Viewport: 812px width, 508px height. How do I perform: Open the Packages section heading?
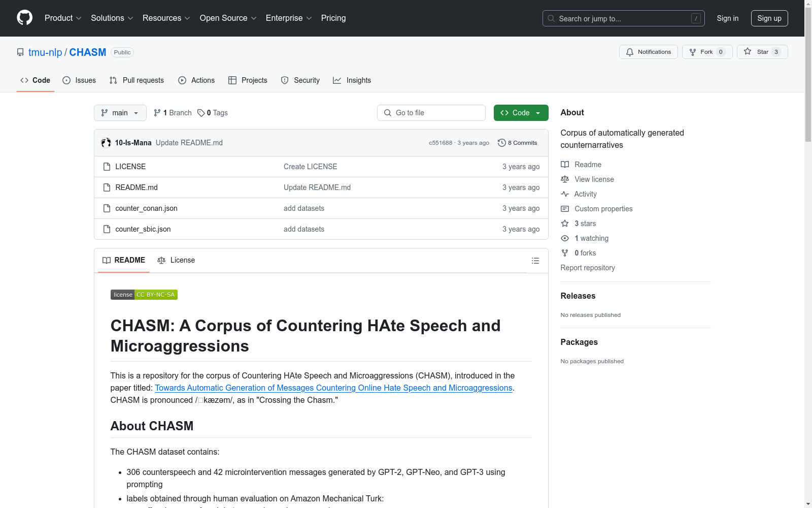[579, 342]
